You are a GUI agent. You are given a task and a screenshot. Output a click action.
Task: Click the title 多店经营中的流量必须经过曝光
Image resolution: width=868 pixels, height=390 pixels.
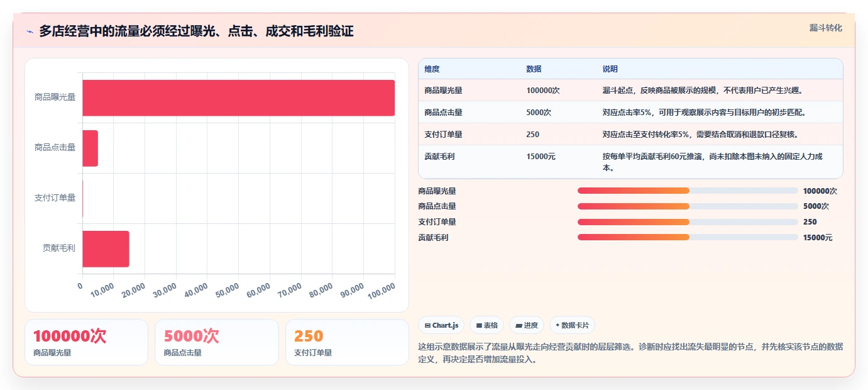click(196, 31)
